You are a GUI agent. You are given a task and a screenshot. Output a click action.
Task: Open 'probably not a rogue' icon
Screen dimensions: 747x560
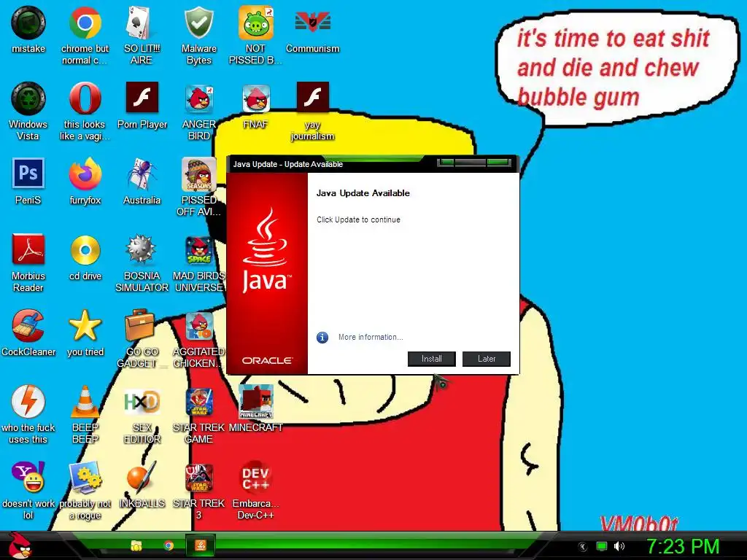pyautogui.click(x=85, y=490)
